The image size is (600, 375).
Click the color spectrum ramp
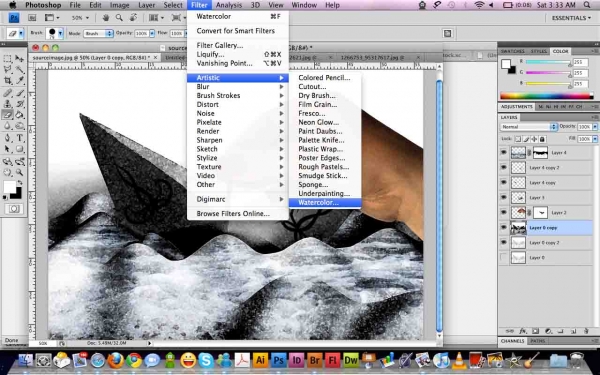tap(547, 96)
